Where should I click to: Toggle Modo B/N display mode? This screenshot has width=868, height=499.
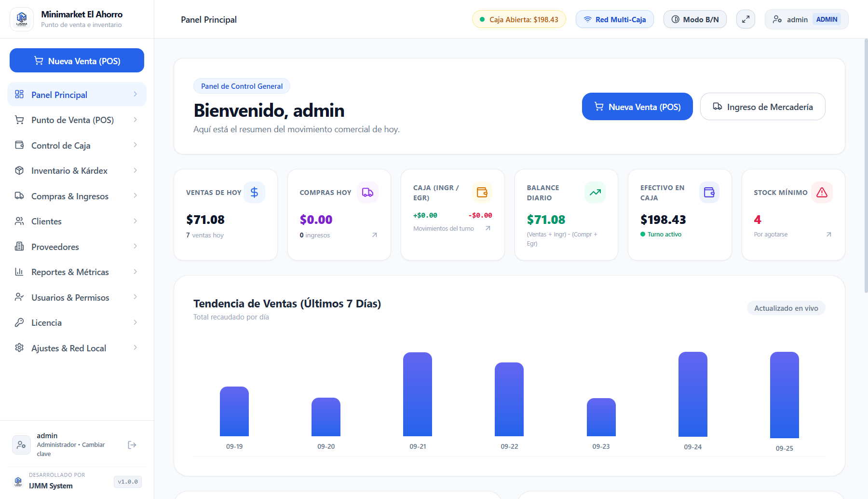695,19
